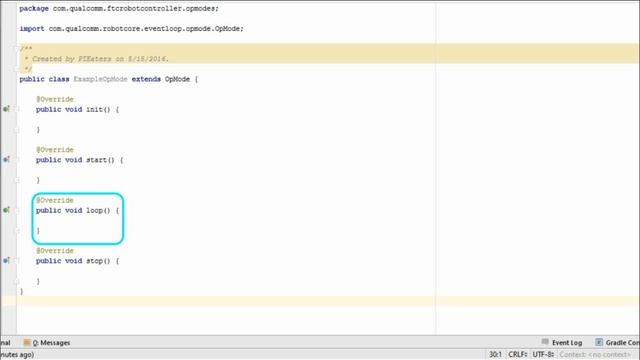Click the Messages tab's icon

tap(27, 342)
